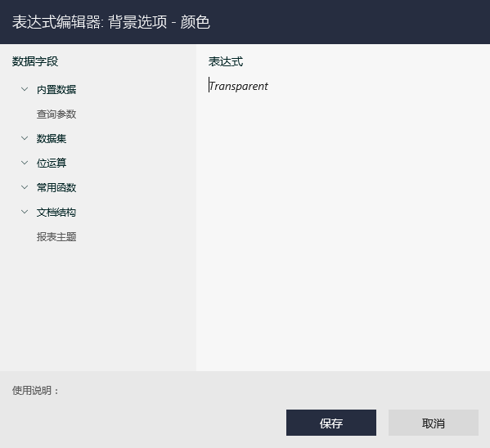
Task: Click the 保存 button
Action: click(x=331, y=423)
